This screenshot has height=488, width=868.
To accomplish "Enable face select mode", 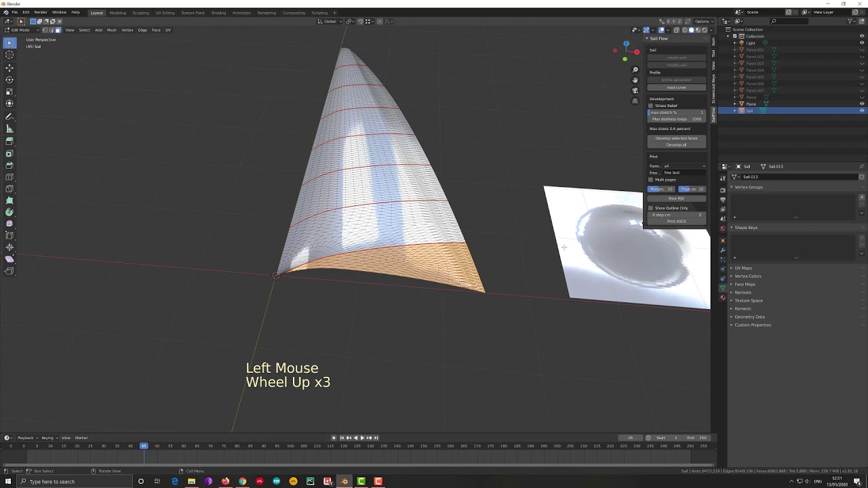I will click(58, 30).
